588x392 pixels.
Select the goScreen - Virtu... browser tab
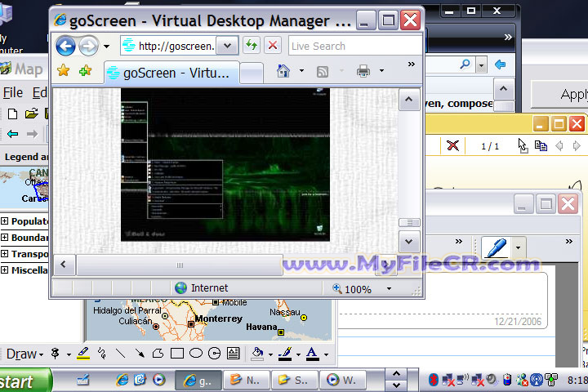point(171,73)
